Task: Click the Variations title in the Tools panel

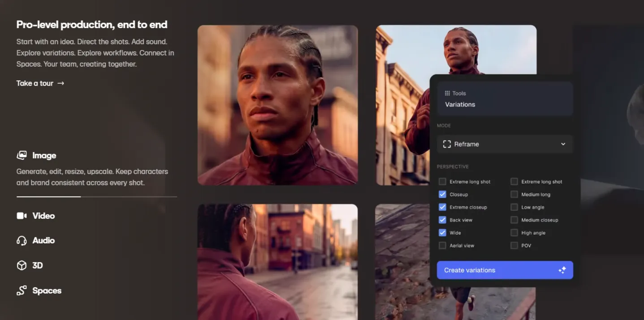Action: click(x=460, y=104)
